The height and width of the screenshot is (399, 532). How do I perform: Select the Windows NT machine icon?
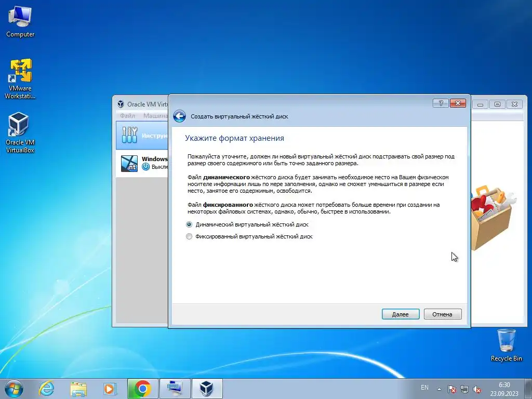tap(129, 164)
